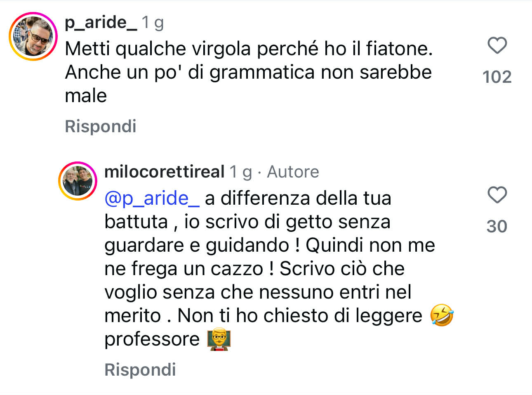Image resolution: width=532 pixels, height=395 pixels.
Task: Click the 1 g timestamp beside p_aride_
Action: (x=153, y=22)
